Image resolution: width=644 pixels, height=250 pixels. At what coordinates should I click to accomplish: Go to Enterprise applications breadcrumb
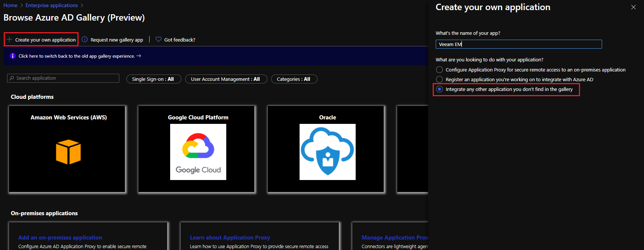52,5
